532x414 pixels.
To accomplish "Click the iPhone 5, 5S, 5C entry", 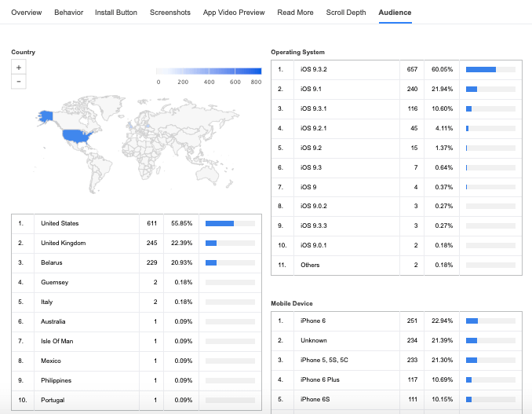I will pyautogui.click(x=324, y=360).
